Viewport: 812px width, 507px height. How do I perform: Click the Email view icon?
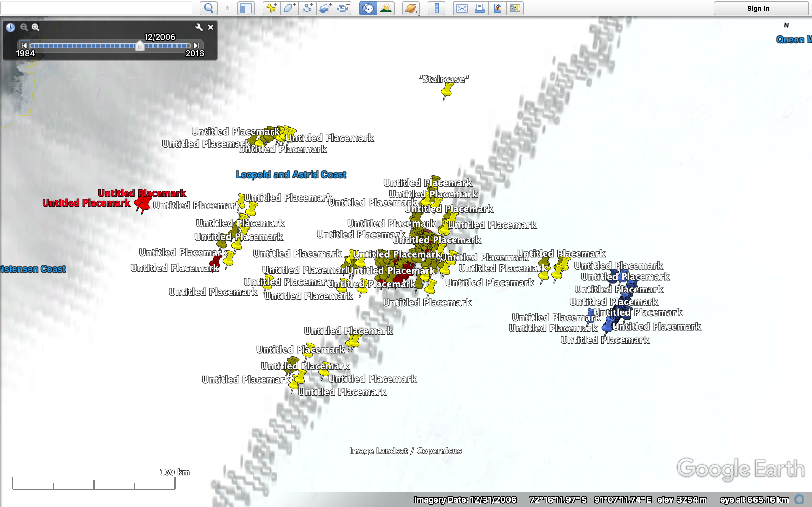pyautogui.click(x=462, y=8)
